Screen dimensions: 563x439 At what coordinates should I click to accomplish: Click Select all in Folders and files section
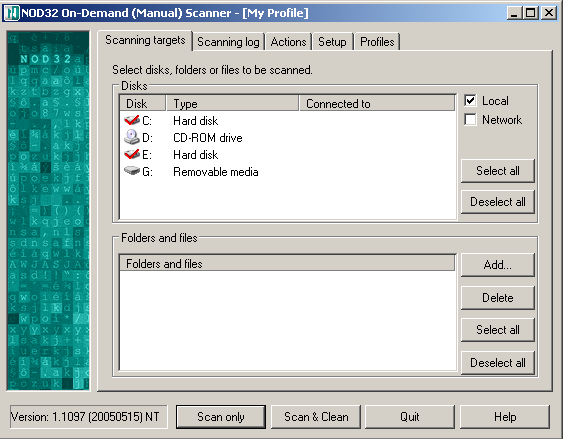coord(498,330)
